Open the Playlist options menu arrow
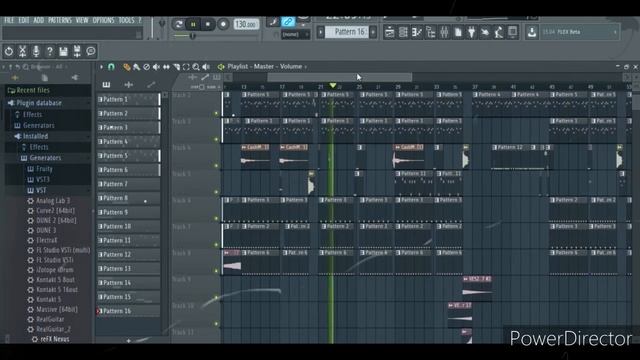Viewport: 640px width, 360px height. [x=101, y=67]
